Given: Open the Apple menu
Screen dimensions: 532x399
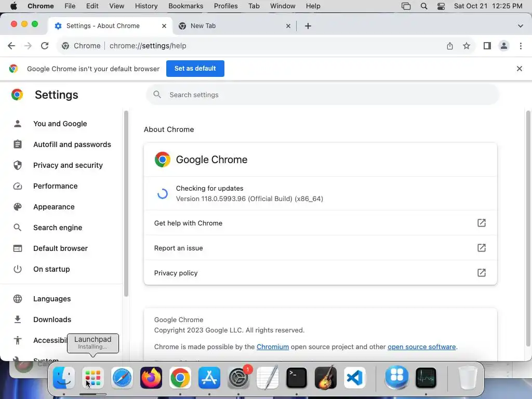Looking at the screenshot, I should (14, 6).
